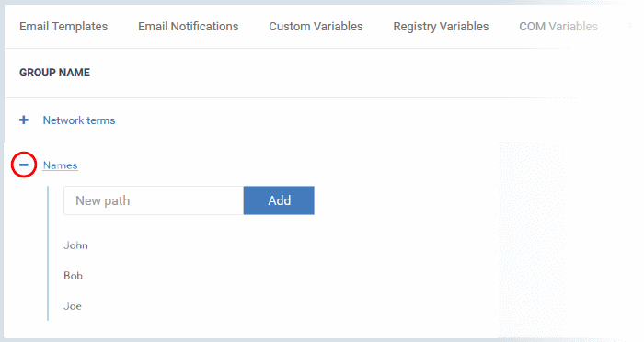The image size is (644, 342).
Task: Select the John entry in Names
Action: (x=75, y=245)
